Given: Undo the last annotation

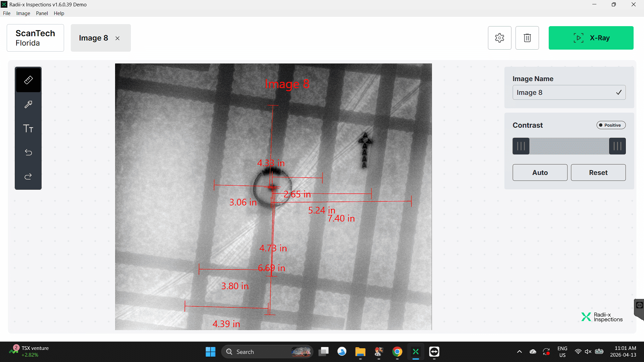Looking at the screenshot, I should point(28,153).
